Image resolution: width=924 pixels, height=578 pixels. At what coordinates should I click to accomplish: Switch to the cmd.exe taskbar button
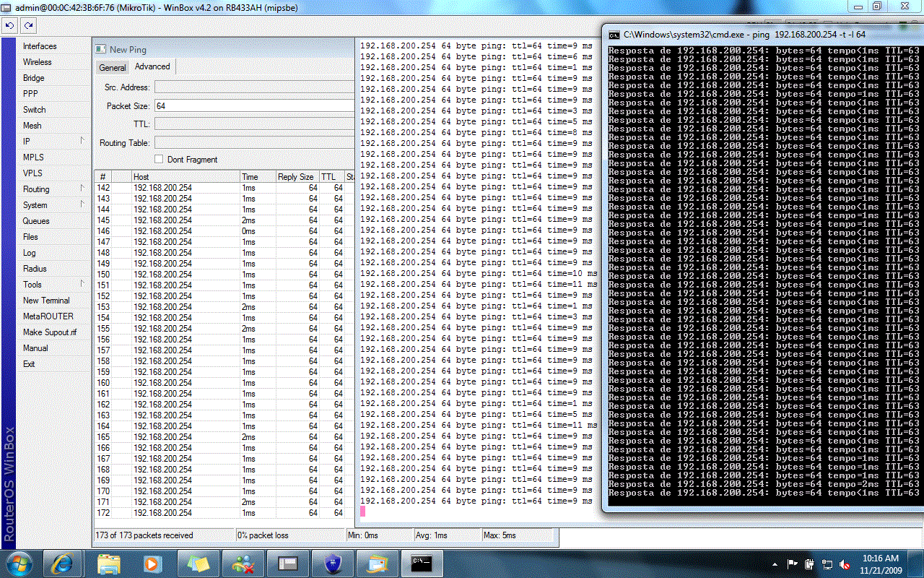tap(421, 562)
